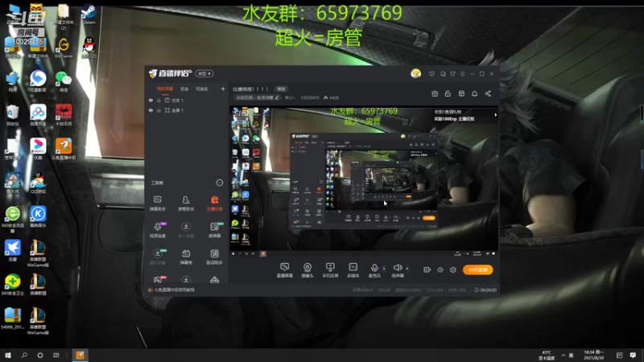This screenshot has width=644, height=362.
Task: Open the Steam desktop icon
Action: (x=89, y=14)
